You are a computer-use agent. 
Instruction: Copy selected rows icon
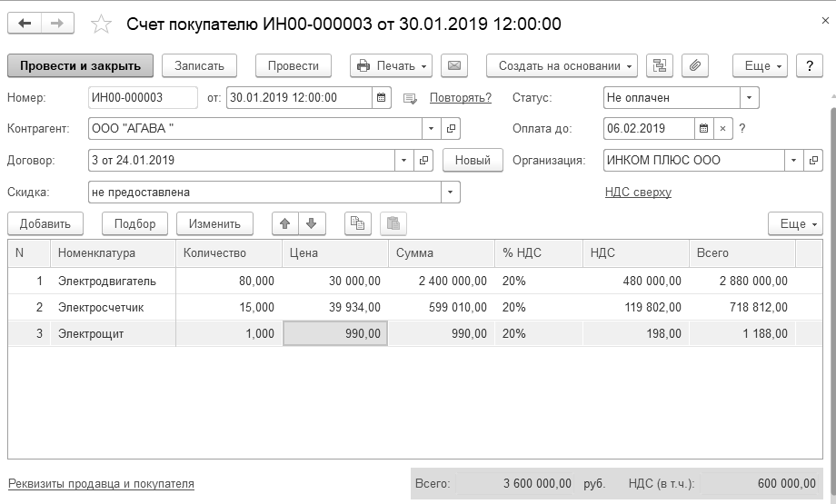pyautogui.click(x=358, y=223)
